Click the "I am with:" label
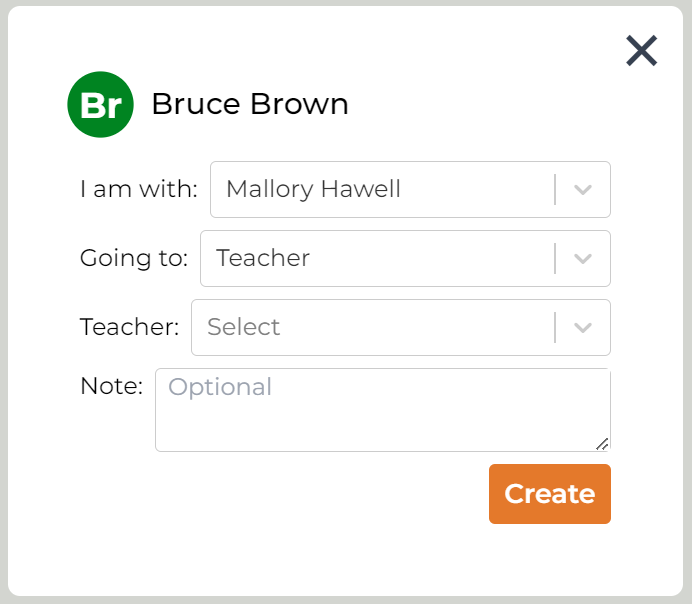Viewport: 692px width, 604px height. [139, 189]
